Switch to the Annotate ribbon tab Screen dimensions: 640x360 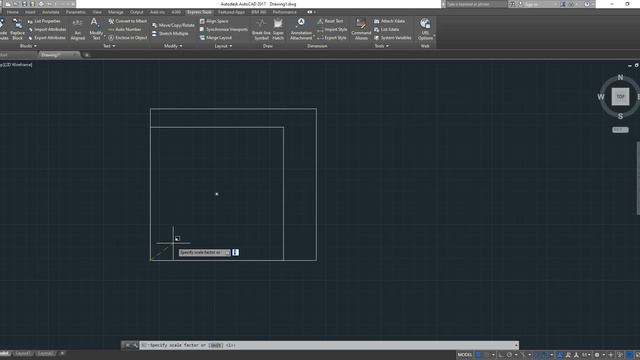click(x=51, y=12)
